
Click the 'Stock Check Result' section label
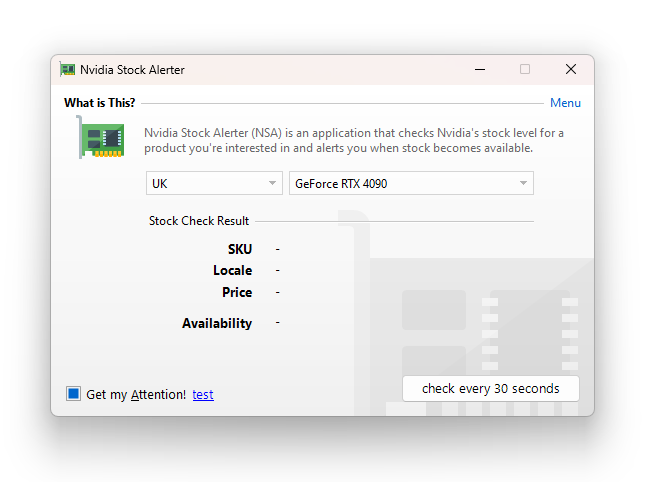coord(199,221)
